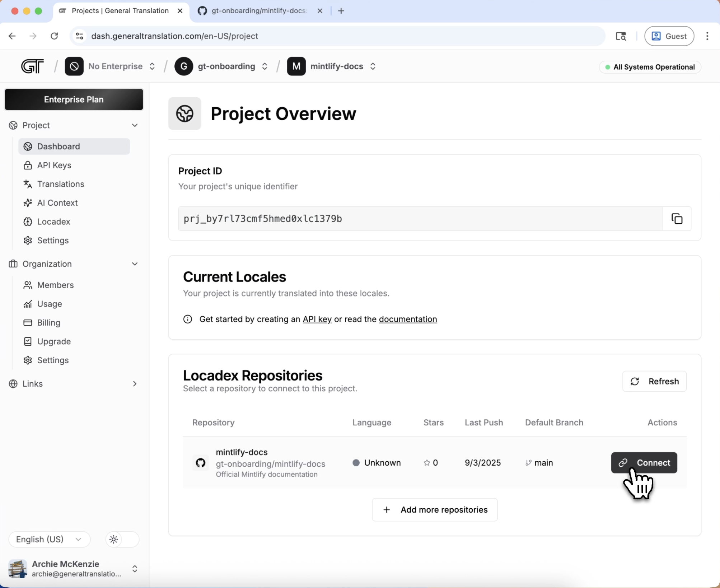Image resolution: width=720 pixels, height=588 pixels.
Task: Open the AI Context panel
Action: [x=57, y=203]
